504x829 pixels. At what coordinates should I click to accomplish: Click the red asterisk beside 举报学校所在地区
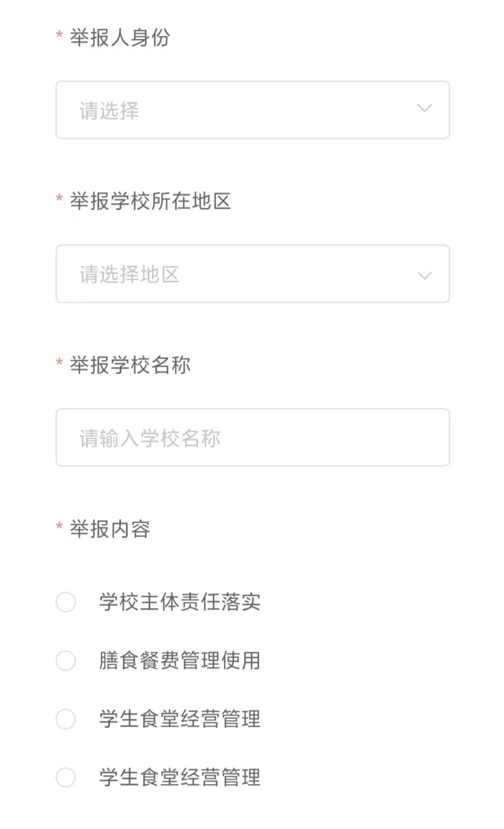coord(59,198)
